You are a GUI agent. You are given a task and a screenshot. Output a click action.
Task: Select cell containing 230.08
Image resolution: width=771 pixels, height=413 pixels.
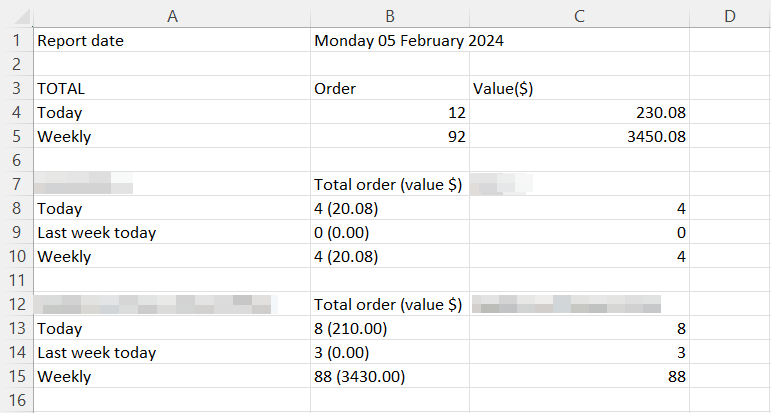[x=579, y=113]
